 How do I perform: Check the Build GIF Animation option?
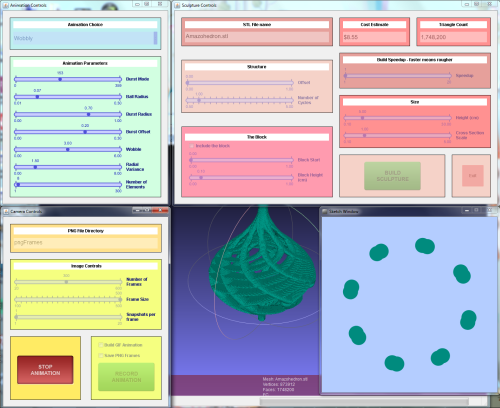pos(101,345)
